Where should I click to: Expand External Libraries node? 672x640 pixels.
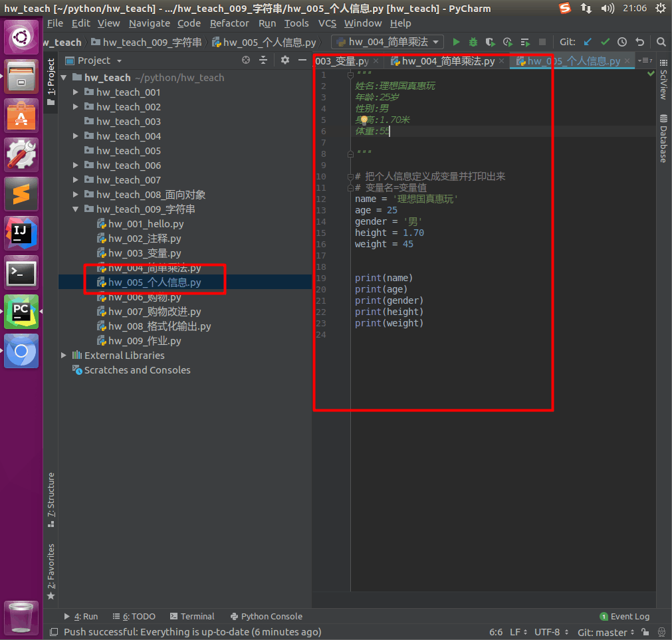pyautogui.click(x=63, y=355)
